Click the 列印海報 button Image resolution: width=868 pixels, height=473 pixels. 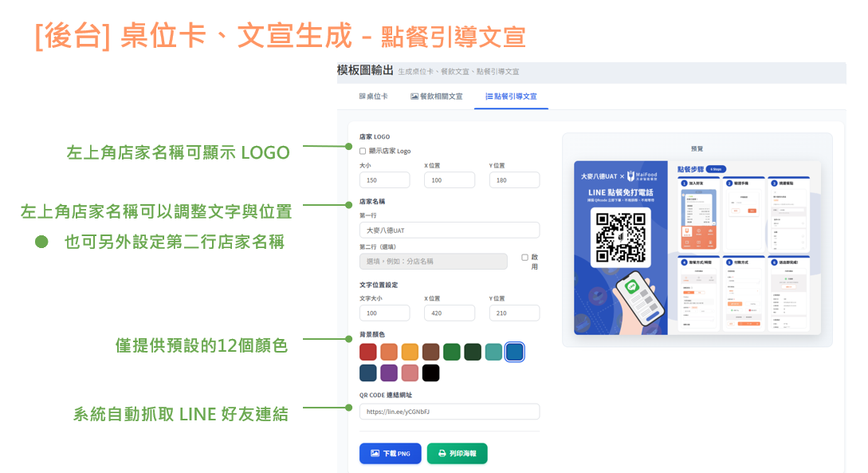[457, 453]
